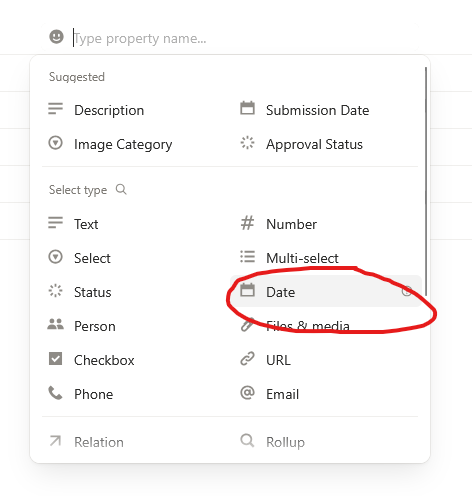Select the Number property type
Image resolution: width=472 pixels, height=496 pixels.
point(326,224)
